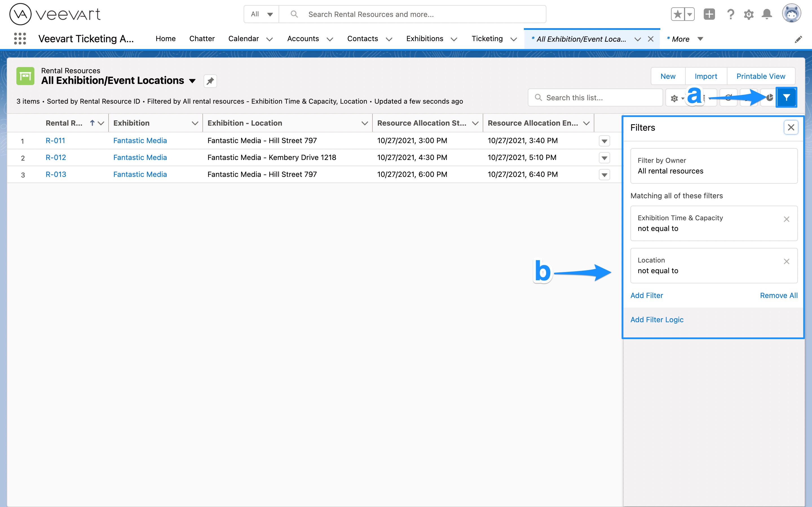Open the list view selector dropdown arrow
This screenshot has width=812, height=507.
coord(192,81)
